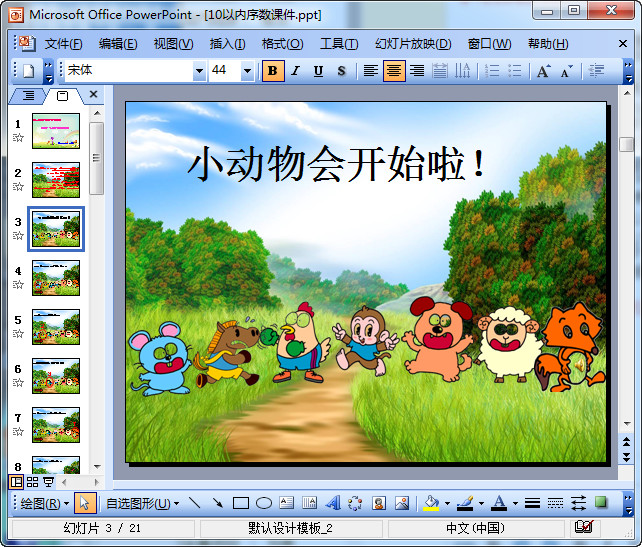Image resolution: width=642 pixels, height=547 pixels.
Task: Toggle numbered list
Action: [x=492, y=71]
